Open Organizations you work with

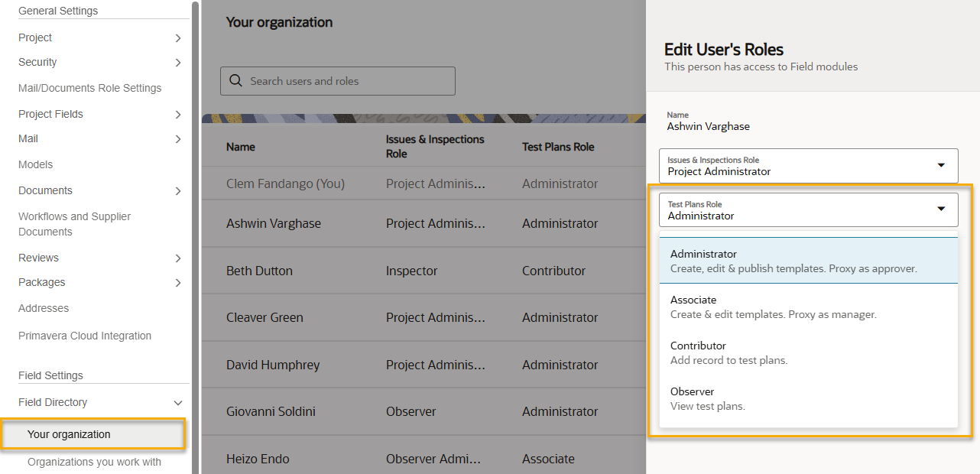[94, 462]
